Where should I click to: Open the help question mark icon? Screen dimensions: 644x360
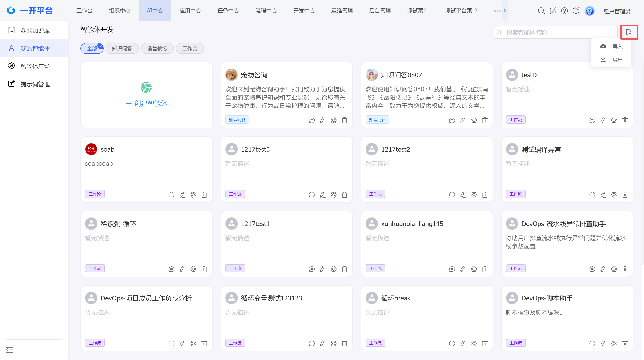[564, 11]
